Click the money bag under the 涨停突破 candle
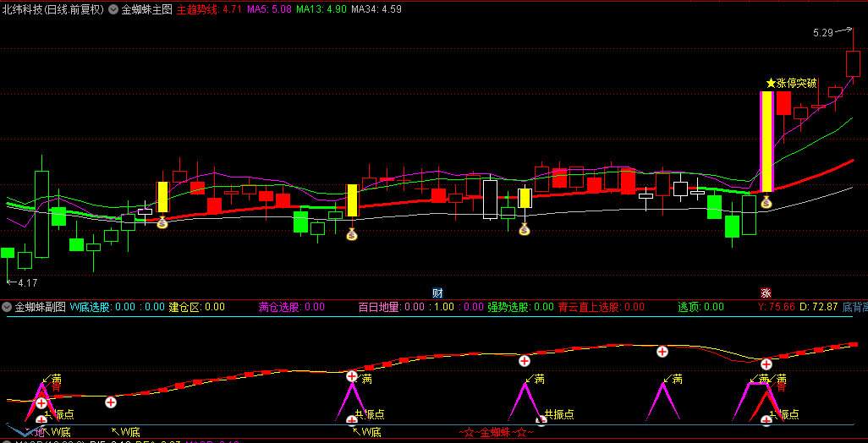Screen dimensions: 868x443 (766, 202)
